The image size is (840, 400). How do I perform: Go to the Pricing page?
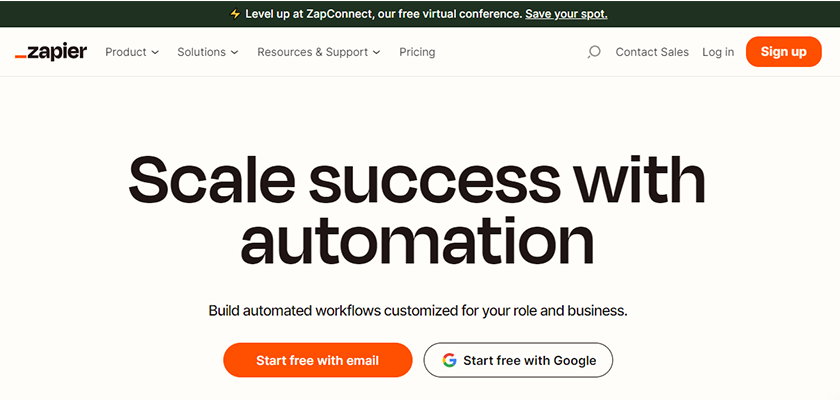point(417,52)
